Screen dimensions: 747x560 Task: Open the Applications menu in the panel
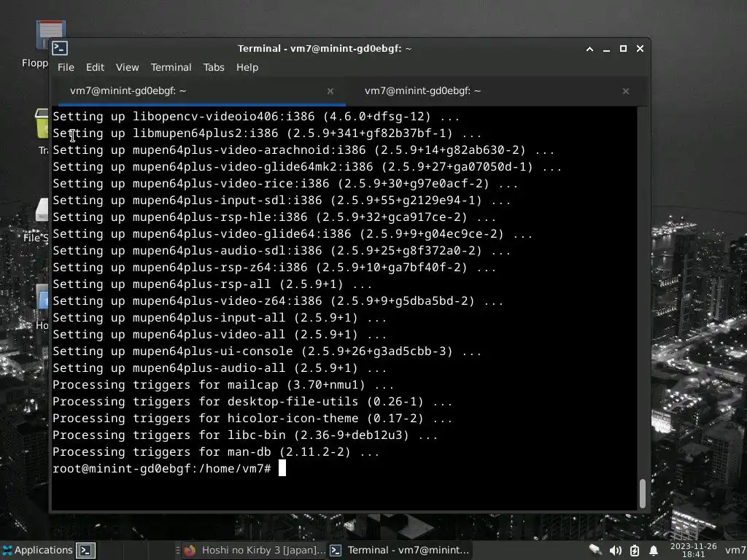click(x=38, y=550)
